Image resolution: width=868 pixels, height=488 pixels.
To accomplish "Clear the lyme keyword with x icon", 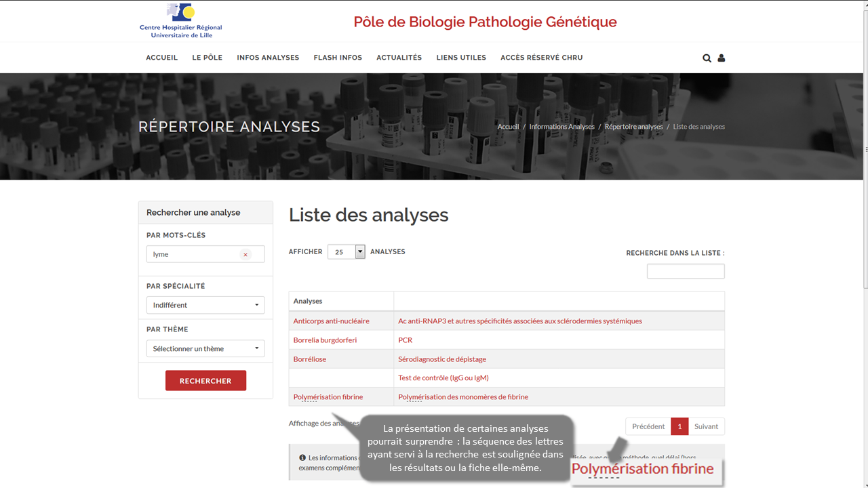I will click(245, 255).
